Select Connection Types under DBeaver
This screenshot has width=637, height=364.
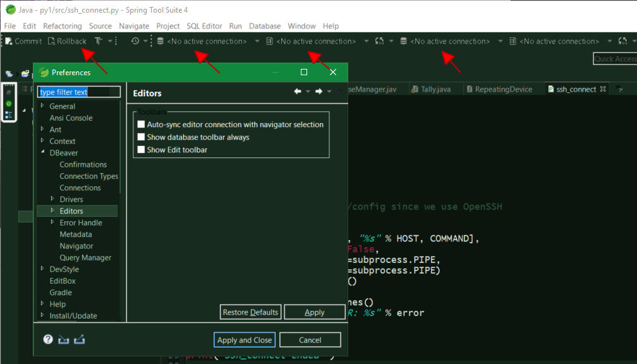coord(89,176)
